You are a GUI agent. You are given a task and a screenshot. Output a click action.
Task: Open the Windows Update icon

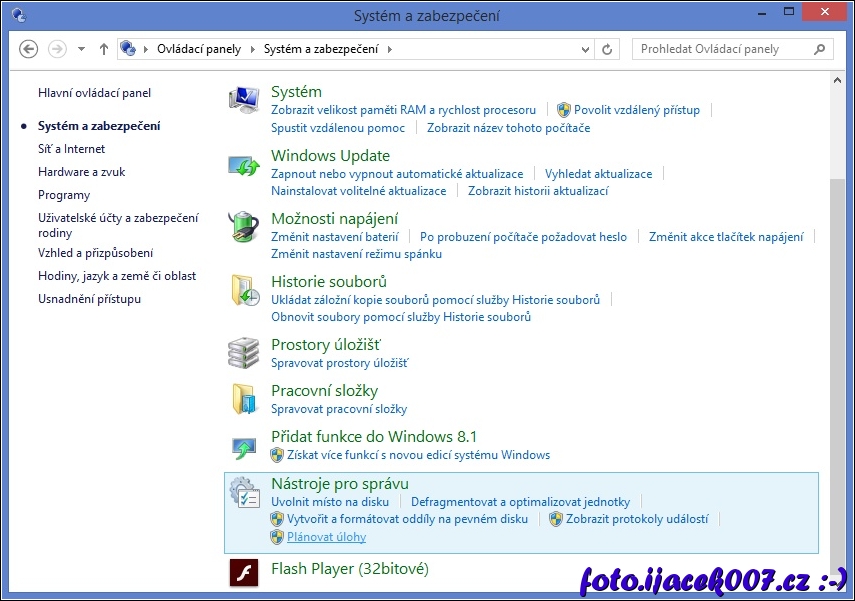pyautogui.click(x=244, y=164)
